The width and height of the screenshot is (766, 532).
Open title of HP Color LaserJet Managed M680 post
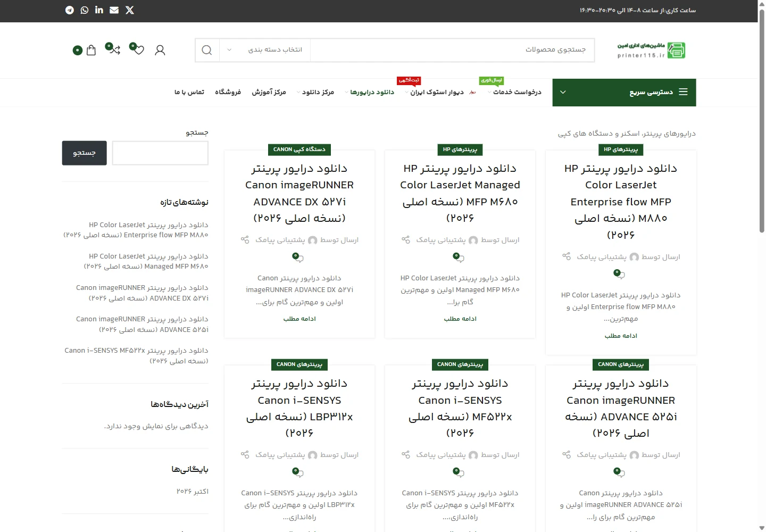click(x=460, y=193)
